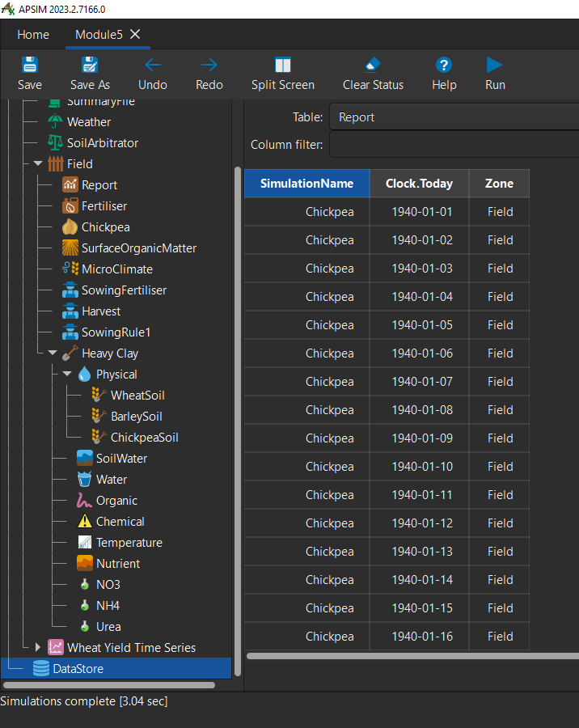Viewport: 579px width, 728px height.
Task: Select the BarleySoil tree item
Action: click(137, 417)
